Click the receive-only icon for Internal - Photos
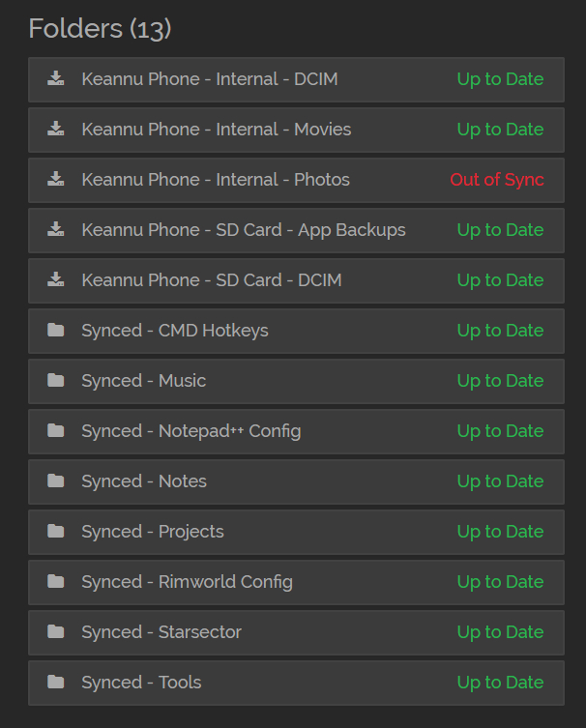The height and width of the screenshot is (728, 586). click(x=56, y=180)
